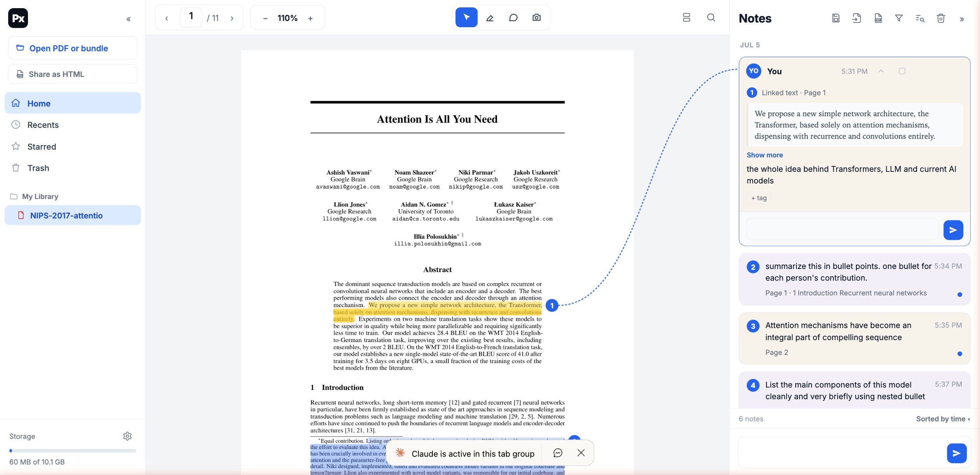Export notes as PDF icon
Screen dimensions: 980x475
tap(878, 18)
